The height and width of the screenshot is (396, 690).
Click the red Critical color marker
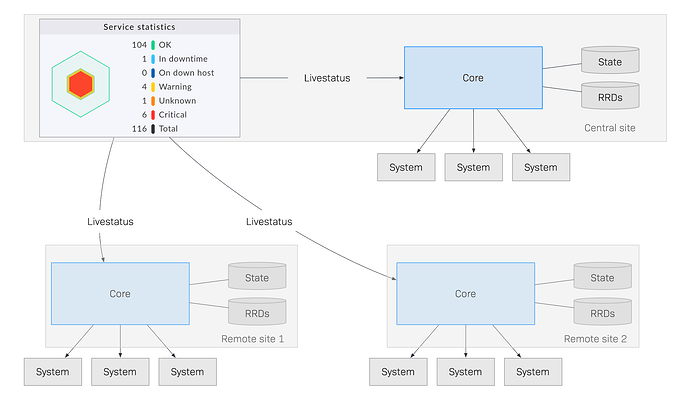[153, 115]
